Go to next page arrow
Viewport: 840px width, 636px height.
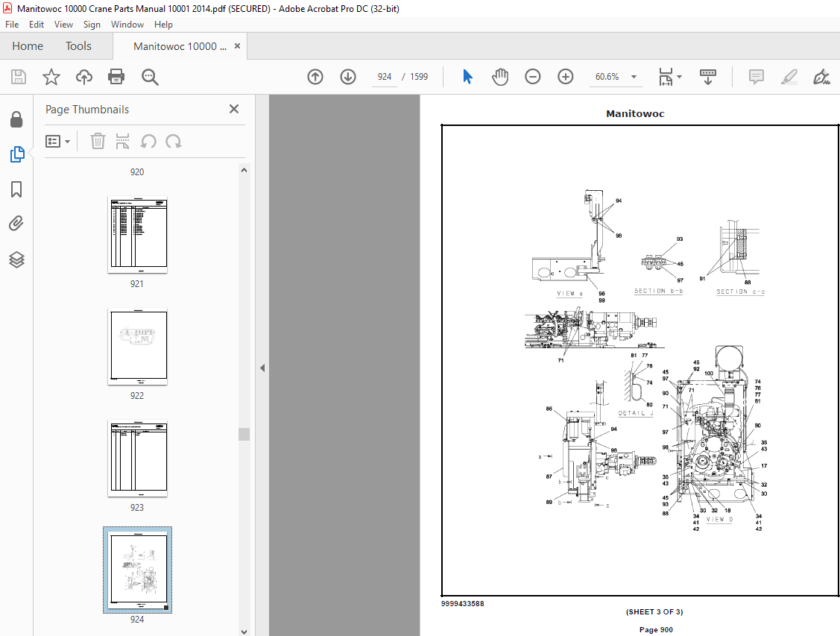click(x=348, y=77)
